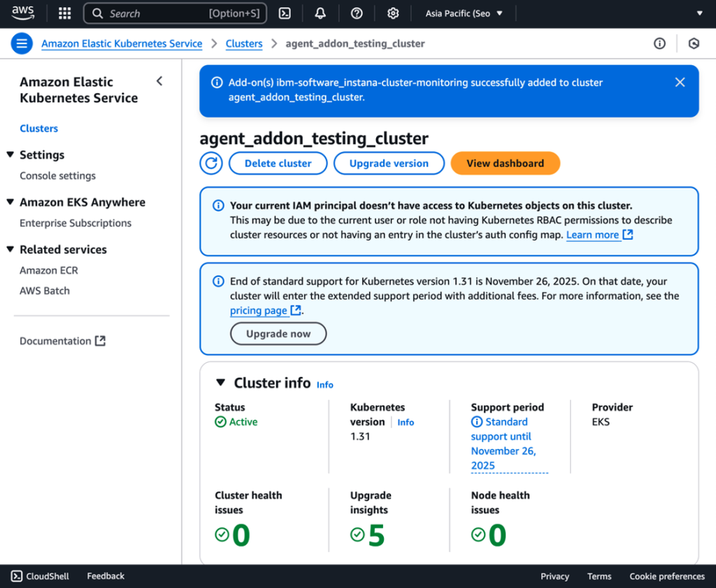Click info icon in end of support alert

218,281
